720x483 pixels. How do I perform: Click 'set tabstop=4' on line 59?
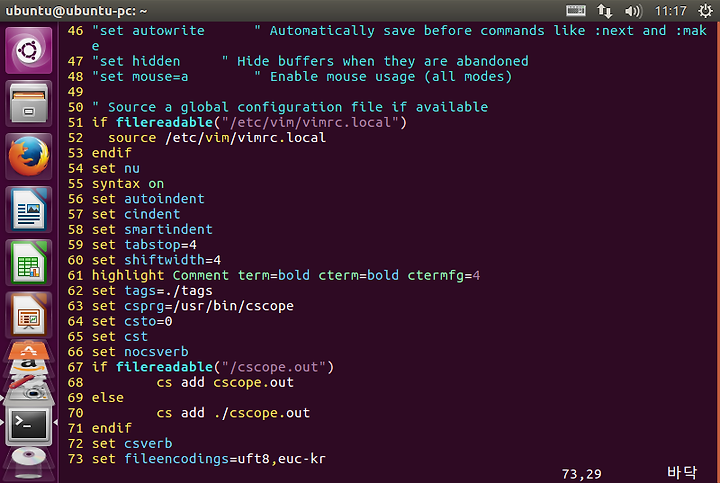[144, 245]
